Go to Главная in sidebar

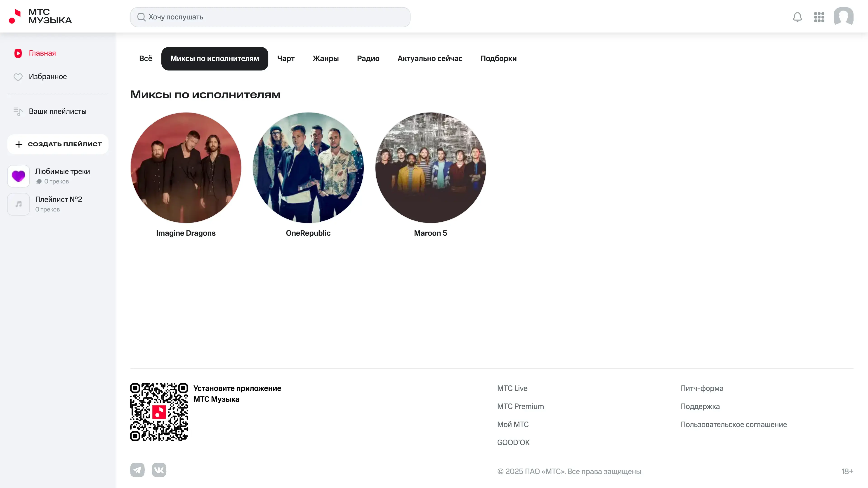[42, 53]
